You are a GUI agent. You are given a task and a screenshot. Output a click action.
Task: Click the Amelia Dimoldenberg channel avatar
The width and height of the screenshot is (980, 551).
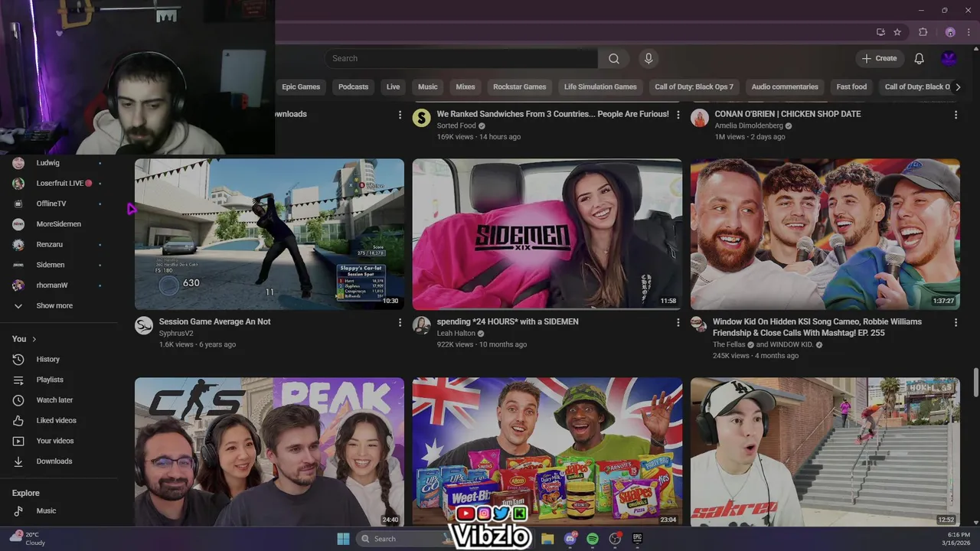(700, 118)
